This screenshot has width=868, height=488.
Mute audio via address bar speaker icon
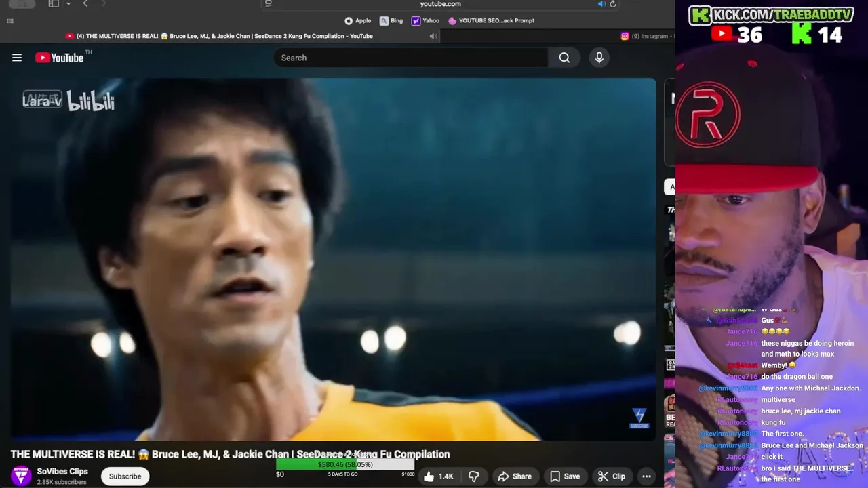[601, 4]
